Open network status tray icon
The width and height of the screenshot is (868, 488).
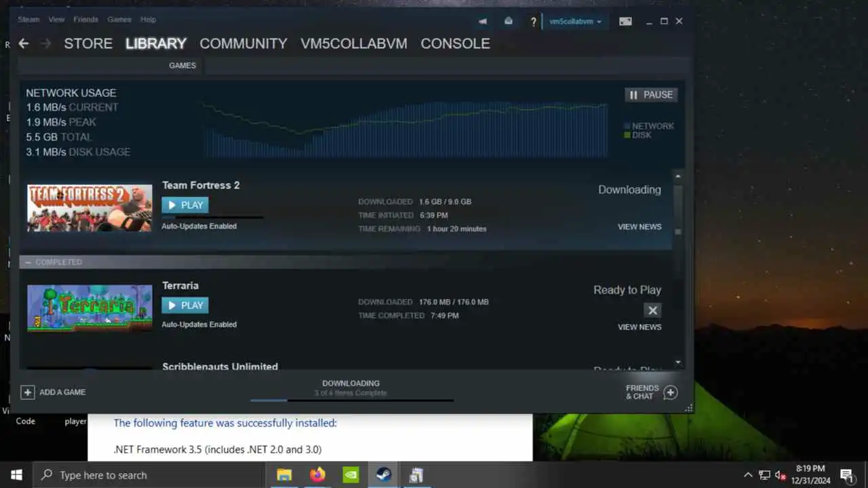tap(764, 475)
